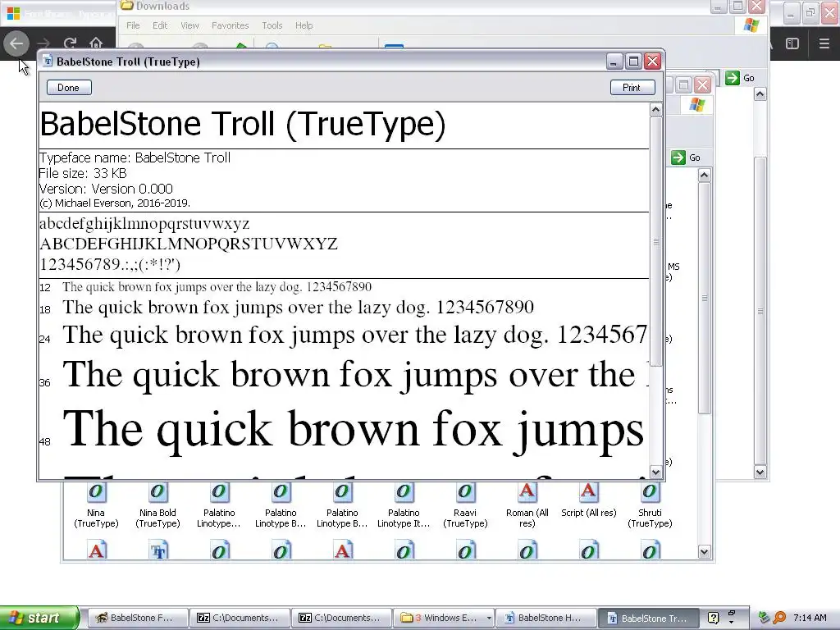Click the font viewer vertical scrollbar thumb

coord(655,241)
